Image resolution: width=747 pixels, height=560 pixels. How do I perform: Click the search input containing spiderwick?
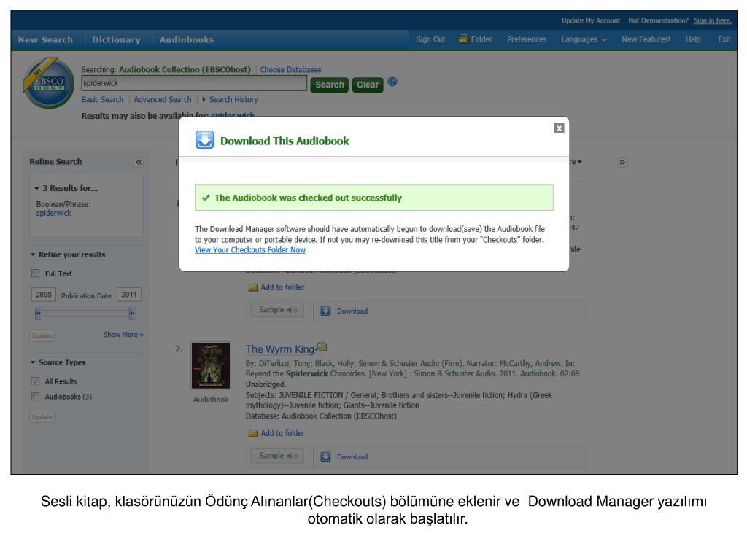pyautogui.click(x=194, y=83)
